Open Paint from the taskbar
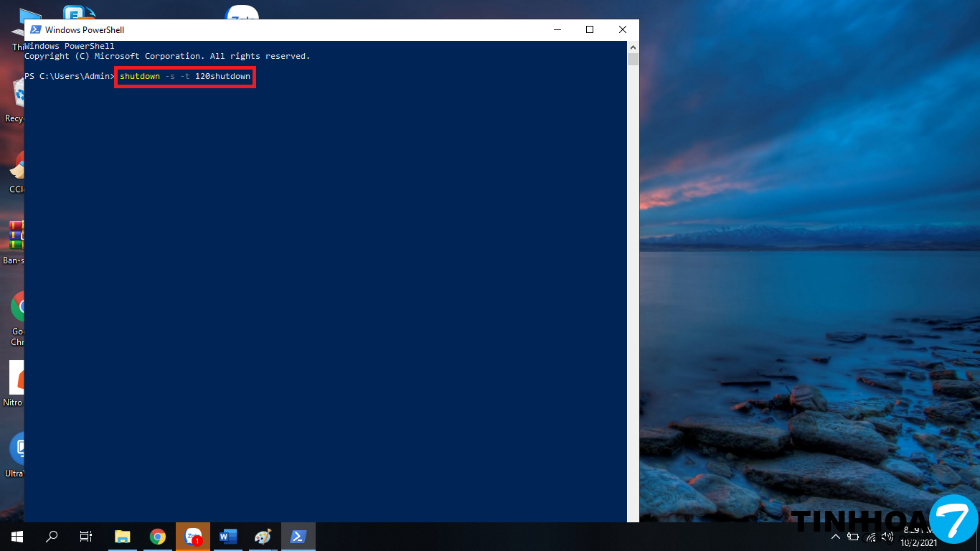Viewport: 980px width, 551px height. [x=263, y=536]
